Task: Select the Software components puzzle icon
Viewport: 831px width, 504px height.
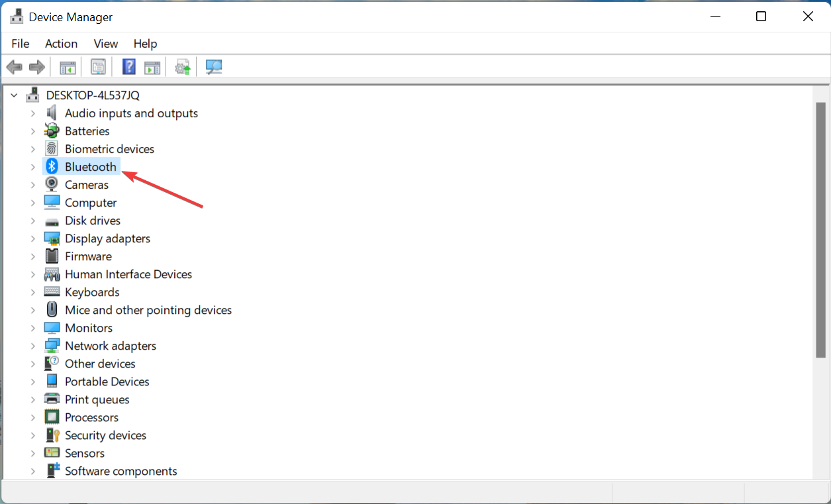Action: click(52, 471)
